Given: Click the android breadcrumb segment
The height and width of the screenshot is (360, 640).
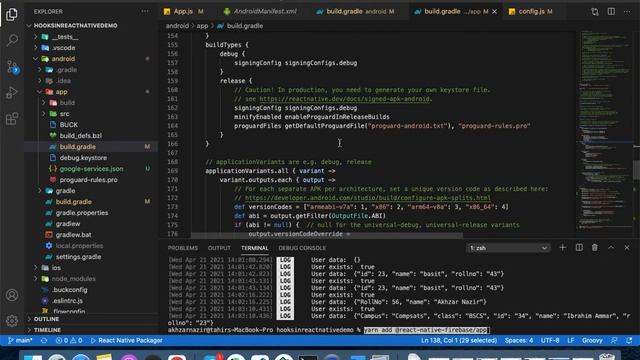Looking at the screenshot, I should click(x=177, y=26).
